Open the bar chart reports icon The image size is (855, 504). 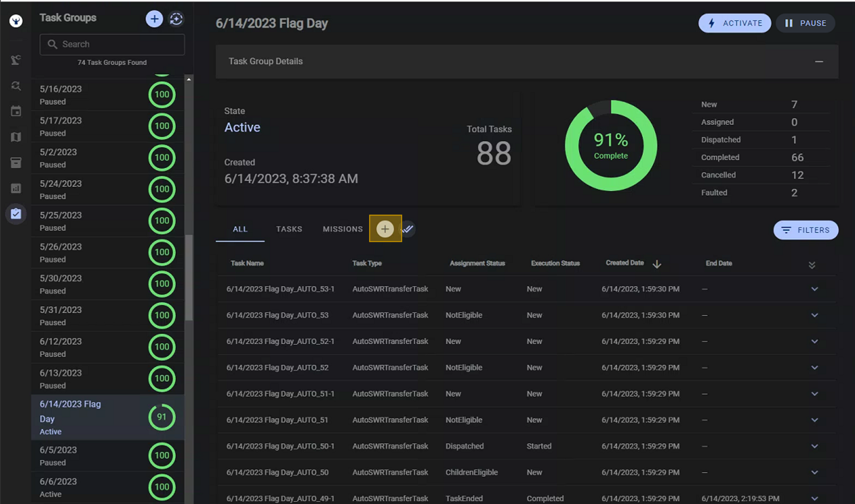click(x=16, y=188)
